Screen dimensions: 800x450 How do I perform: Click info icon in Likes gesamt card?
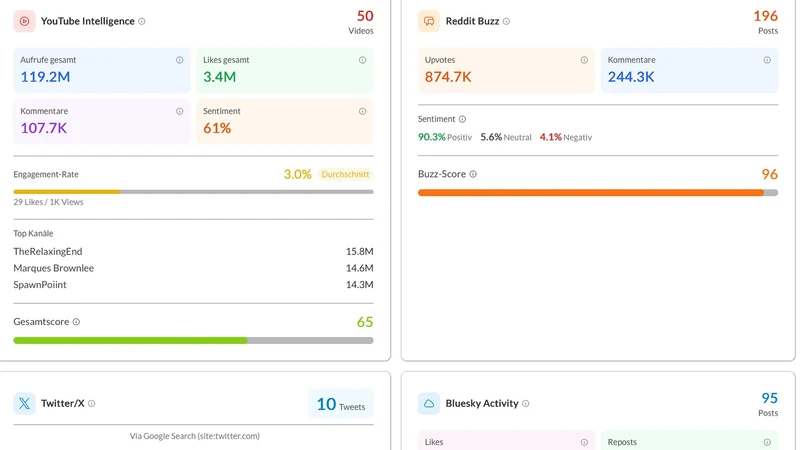(362, 60)
